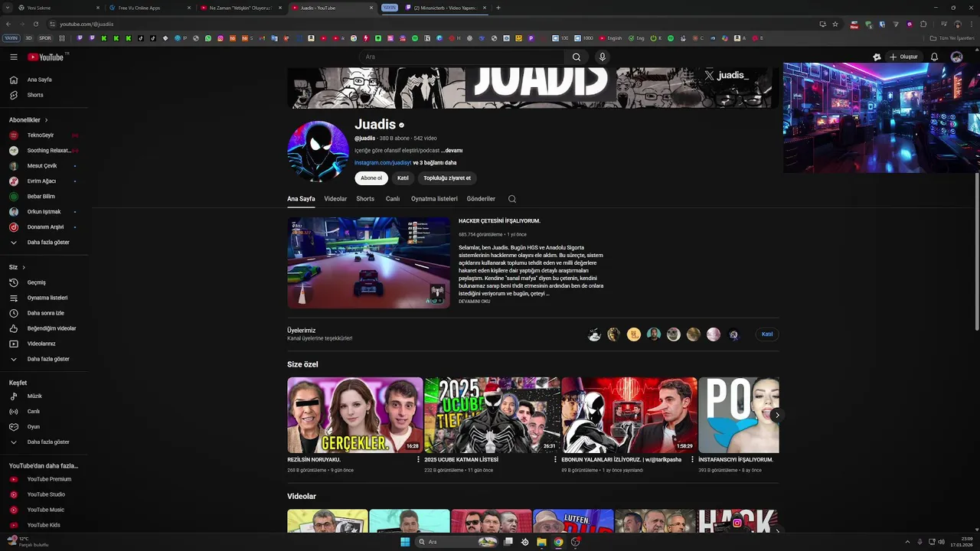Open YouTube Kids
This screenshot has width=980, height=551.
click(44, 525)
